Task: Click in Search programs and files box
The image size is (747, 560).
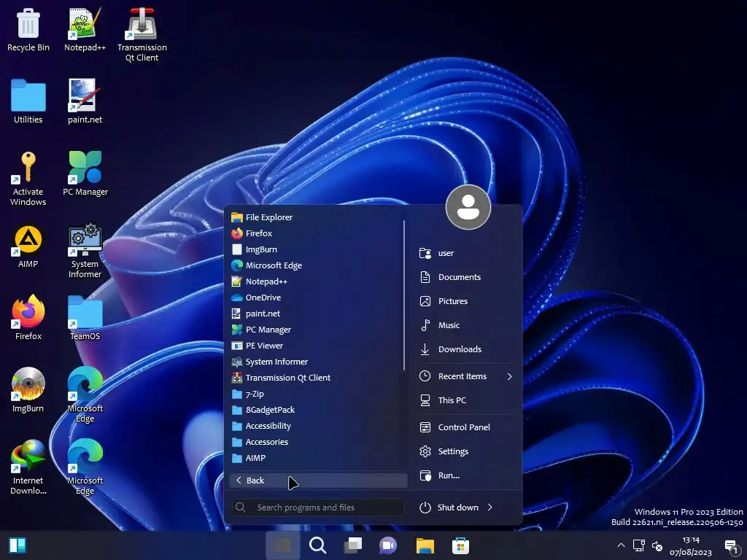Action: [x=318, y=507]
